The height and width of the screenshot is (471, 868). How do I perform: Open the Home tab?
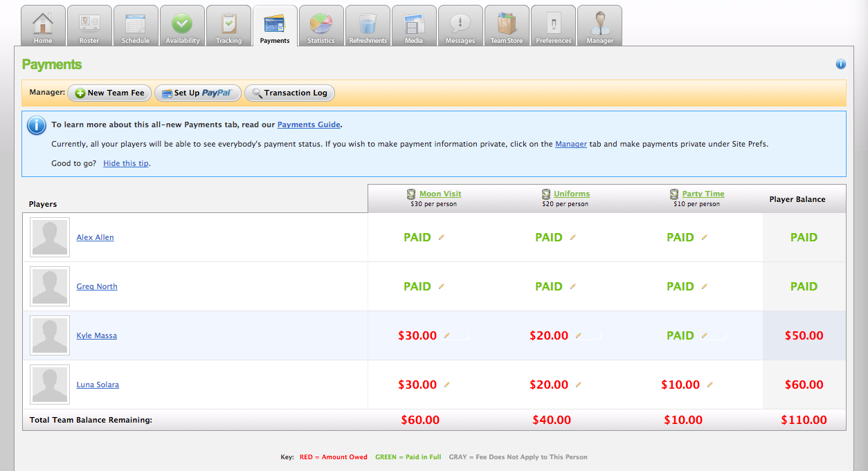(x=43, y=26)
